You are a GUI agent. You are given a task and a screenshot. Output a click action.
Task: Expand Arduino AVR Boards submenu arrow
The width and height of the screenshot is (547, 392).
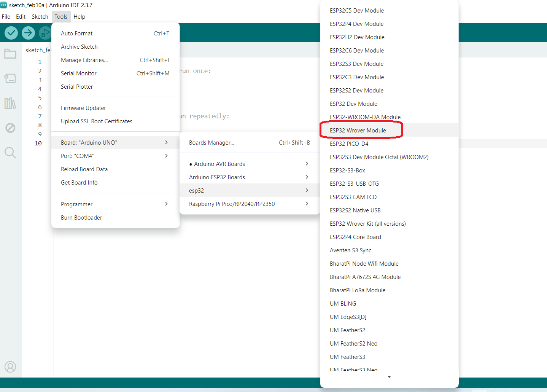(x=307, y=164)
